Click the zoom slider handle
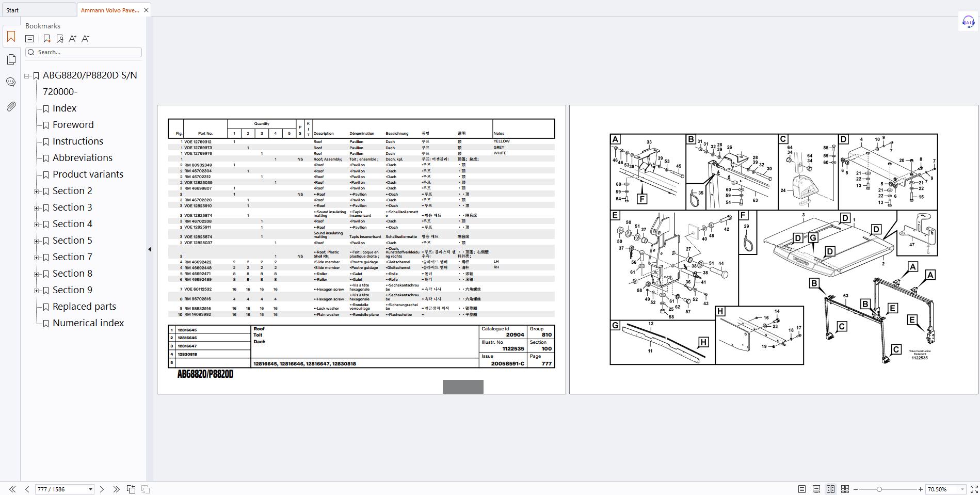Image resolution: width=980 pixels, height=495 pixels. click(x=879, y=489)
